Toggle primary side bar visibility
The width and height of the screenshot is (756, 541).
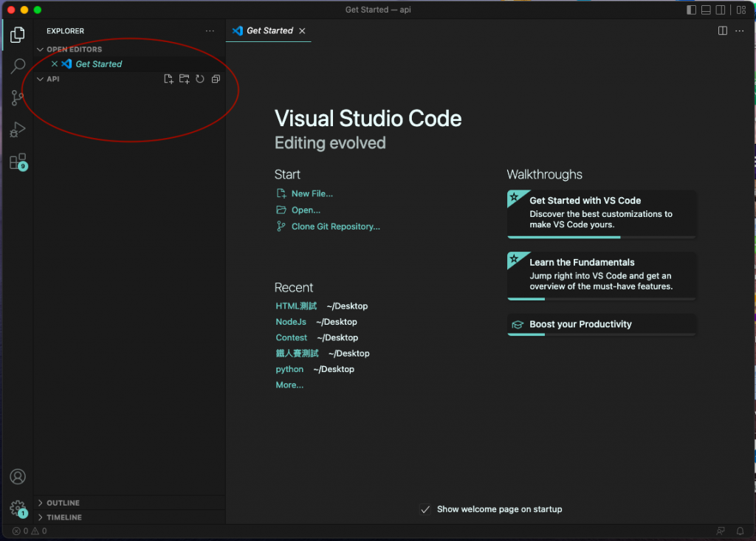point(691,10)
